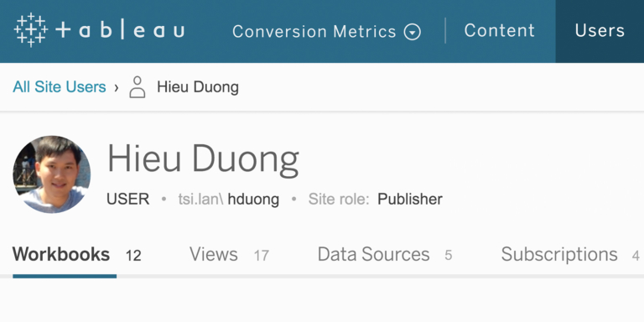
Task: Click the tableau wordmark text
Action: 120,30
